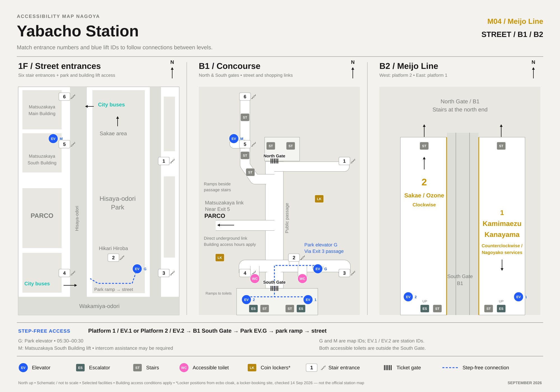Click the 'Kamimaezu Kanayama' platform 1 label
The image size is (560, 392).
click(502, 229)
